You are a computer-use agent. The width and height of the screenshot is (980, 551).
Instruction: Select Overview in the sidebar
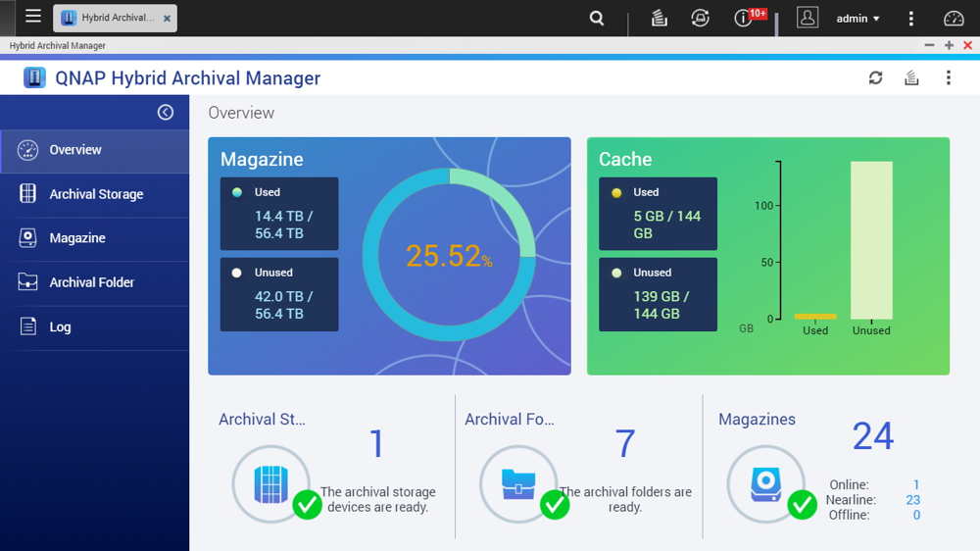95,151
